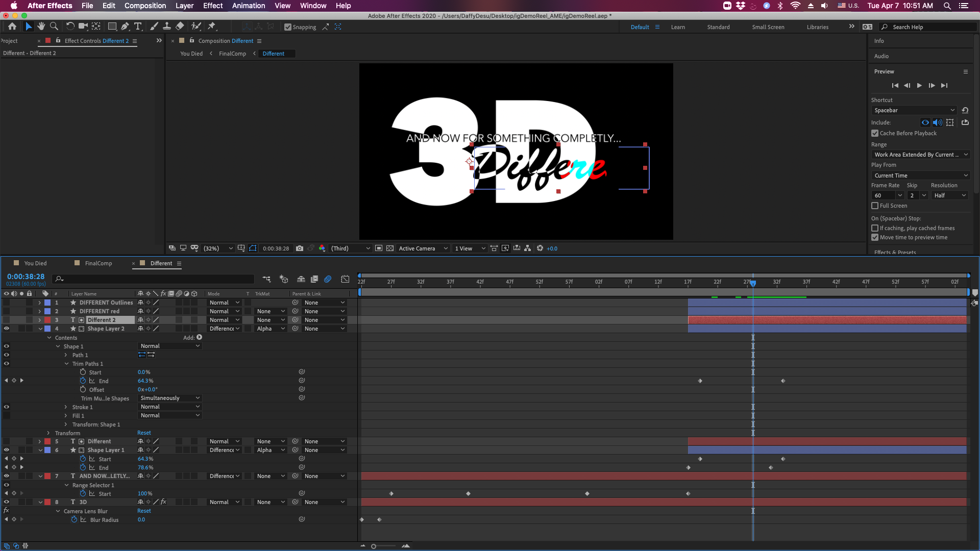Viewport: 980px width, 551px height.
Task: Uncheck Move time to preview time
Action: pyautogui.click(x=875, y=237)
